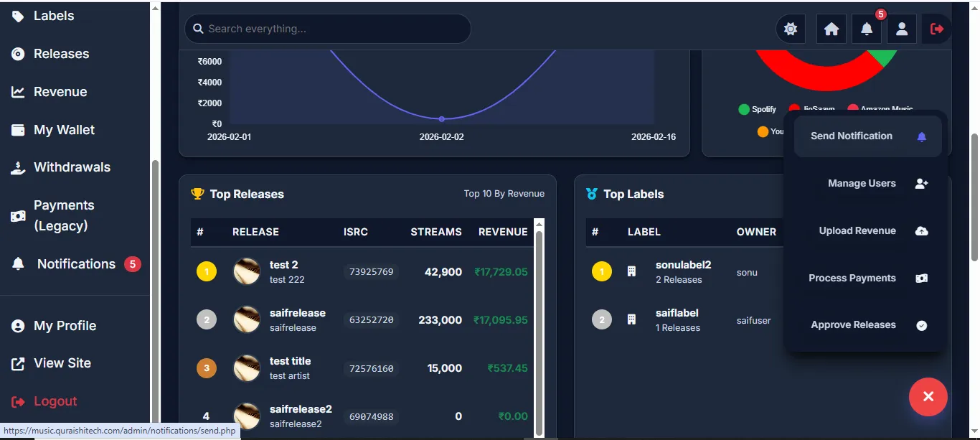
Task: Close the quick actions menu with red X
Action: coord(928,397)
